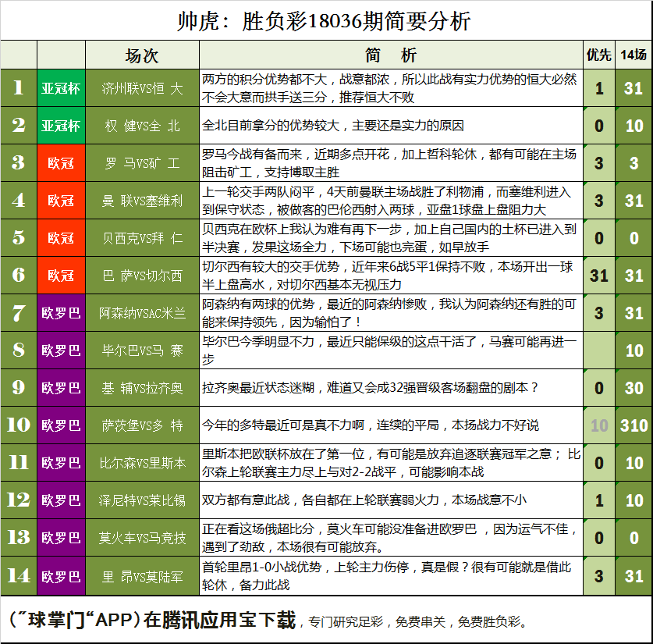The width and height of the screenshot is (653, 644).
Task: Click row number 10 cell
Action: pos(18,425)
